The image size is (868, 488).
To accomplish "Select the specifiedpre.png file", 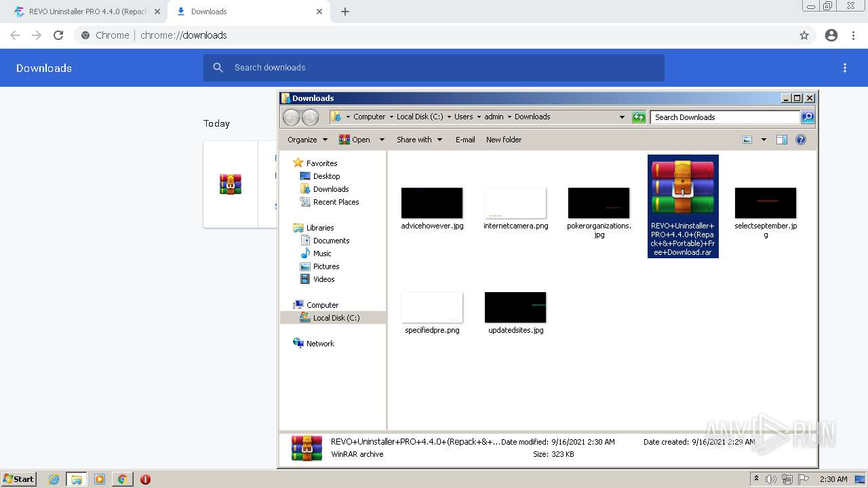I will pos(432,312).
